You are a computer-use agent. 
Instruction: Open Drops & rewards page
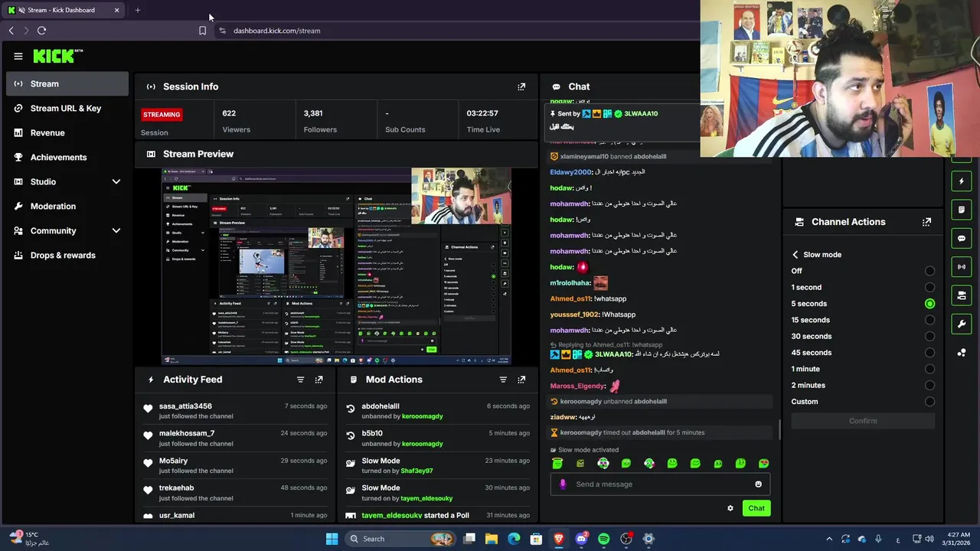tap(67, 255)
